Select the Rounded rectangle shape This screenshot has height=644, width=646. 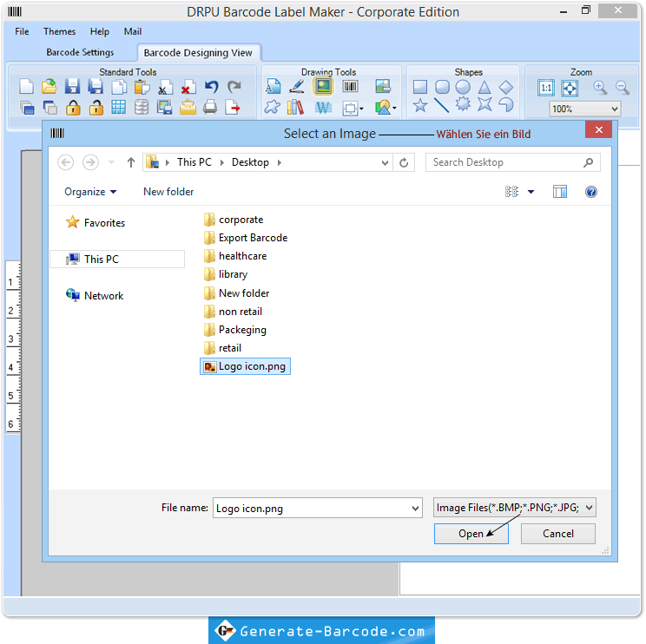point(442,87)
